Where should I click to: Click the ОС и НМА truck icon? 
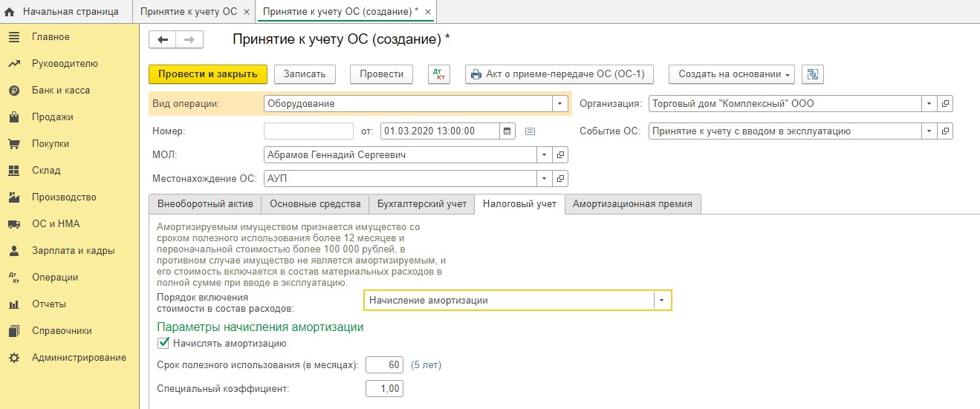pyautogui.click(x=13, y=224)
